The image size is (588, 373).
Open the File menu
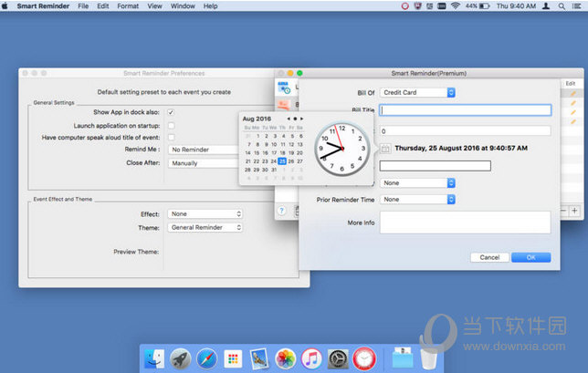pyautogui.click(x=83, y=6)
